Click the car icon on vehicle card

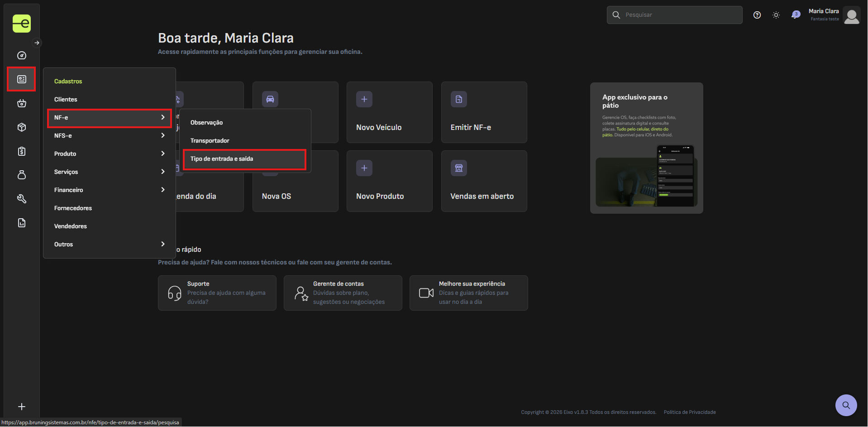(270, 99)
